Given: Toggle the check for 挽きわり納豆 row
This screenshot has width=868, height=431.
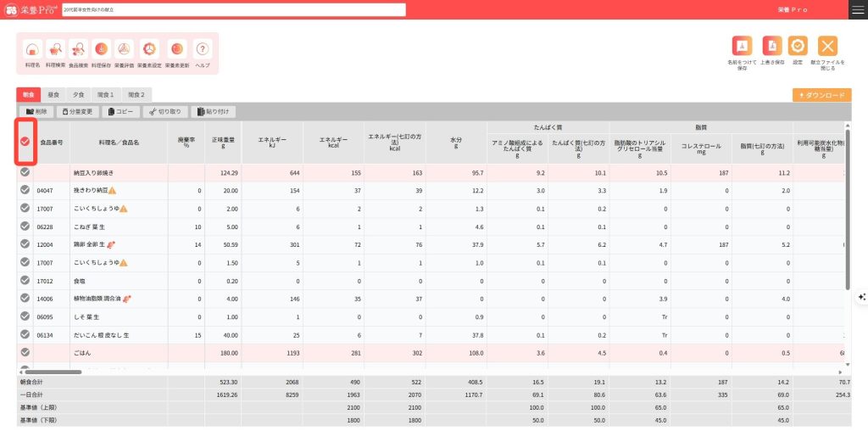Looking at the screenshot, I should (x=25, y=190).
